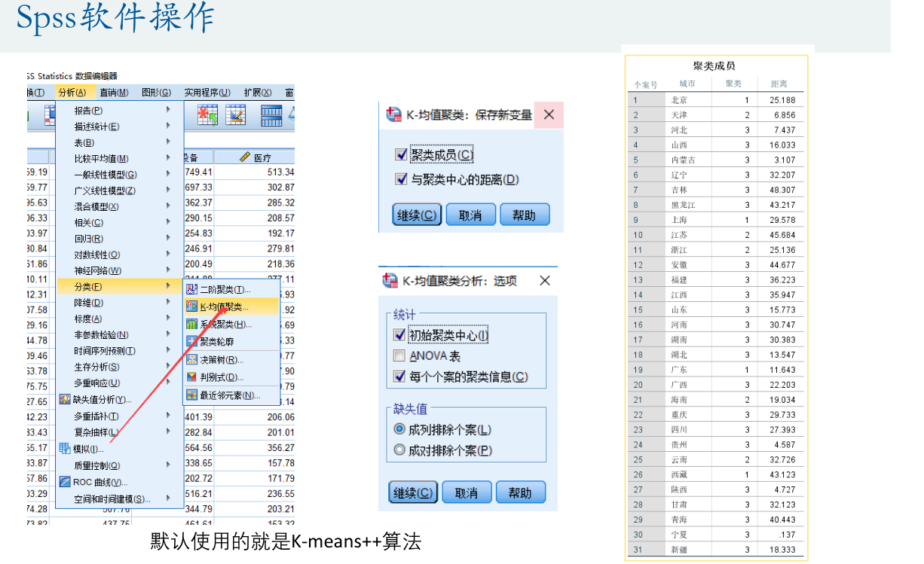Click the 系统聚类 bar-chart icon
Image resolution: width=924 pixels, height=564 pixels.
[191, 325]
